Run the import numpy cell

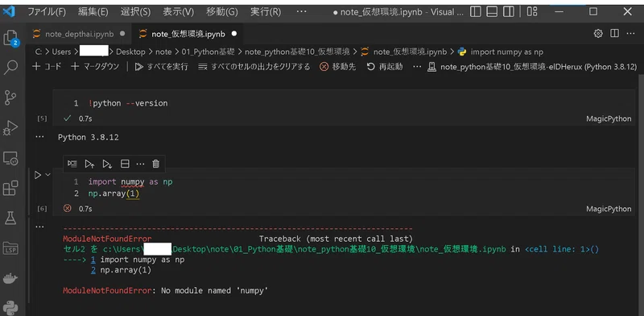pos(38,175)
